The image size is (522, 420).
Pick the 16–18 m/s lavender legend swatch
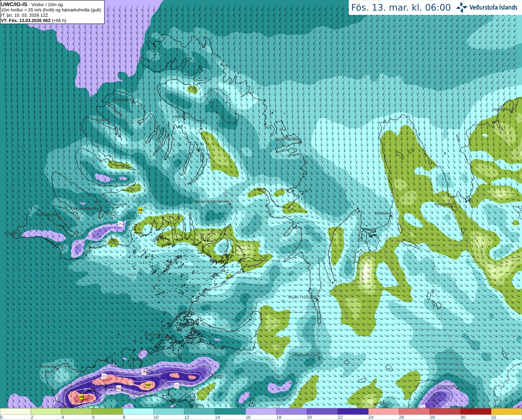tap(261, 411)
